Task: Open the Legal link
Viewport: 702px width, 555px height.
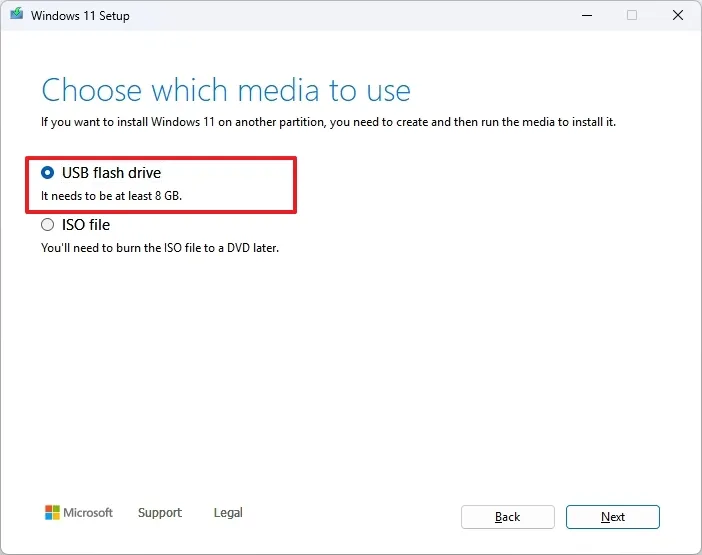Action: click(228, 513)
